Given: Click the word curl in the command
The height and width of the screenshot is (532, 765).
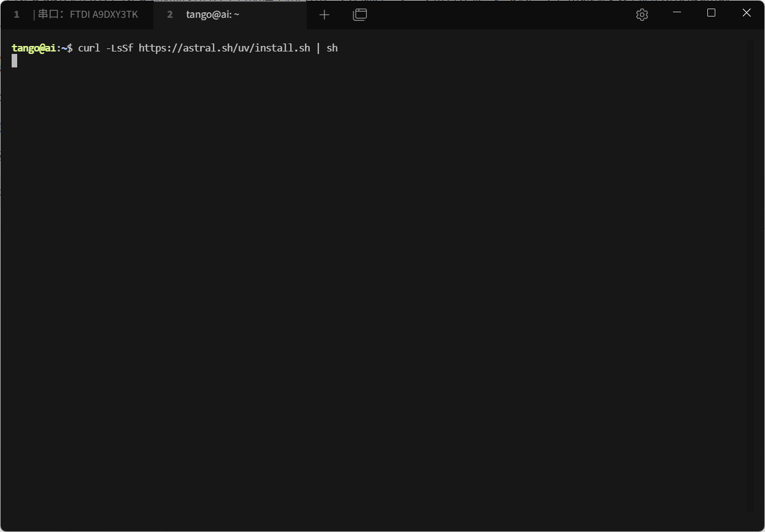Looking at the screenshot, I should tap(89, 48).
